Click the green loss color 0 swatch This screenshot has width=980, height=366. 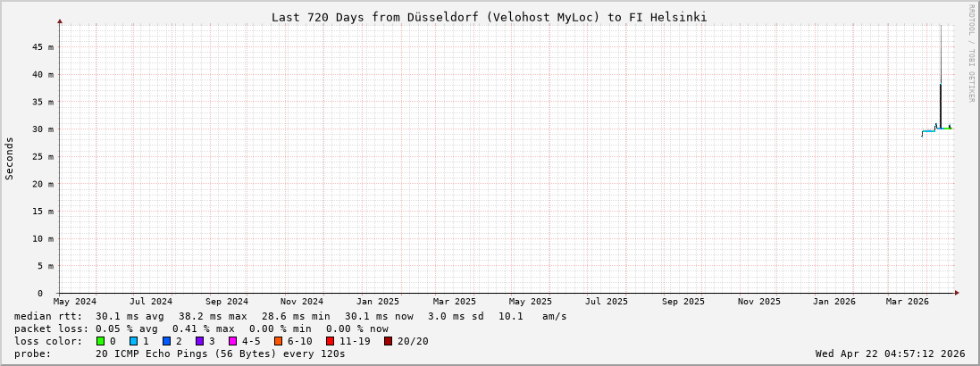[101, 341]
